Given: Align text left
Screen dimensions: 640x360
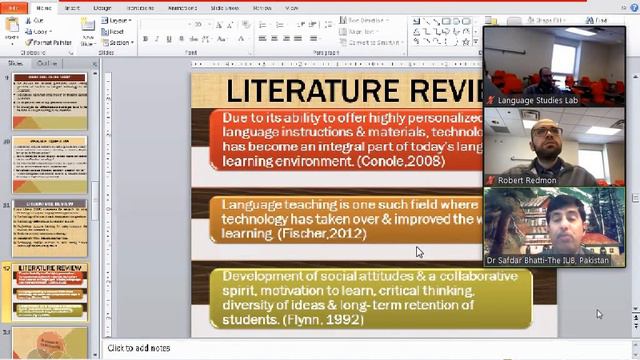Looking at the screenshot, I should [262, 39].
